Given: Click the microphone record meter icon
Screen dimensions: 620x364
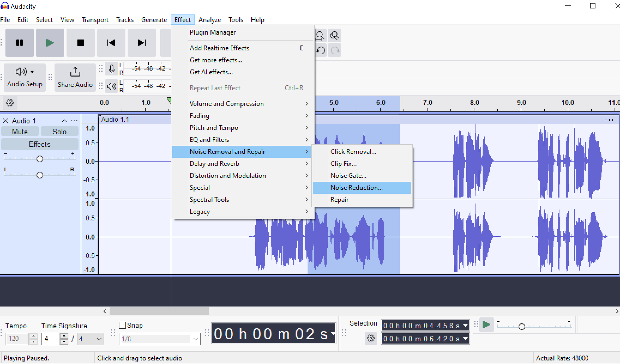Looking at the screenshot, I should (x=112, y=69).
